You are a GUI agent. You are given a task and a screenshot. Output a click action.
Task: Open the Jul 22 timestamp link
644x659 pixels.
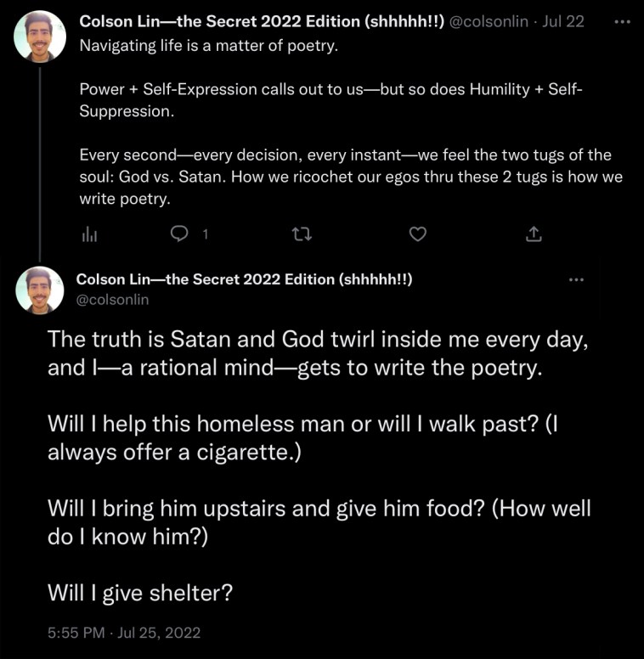[x=563, y=22]
